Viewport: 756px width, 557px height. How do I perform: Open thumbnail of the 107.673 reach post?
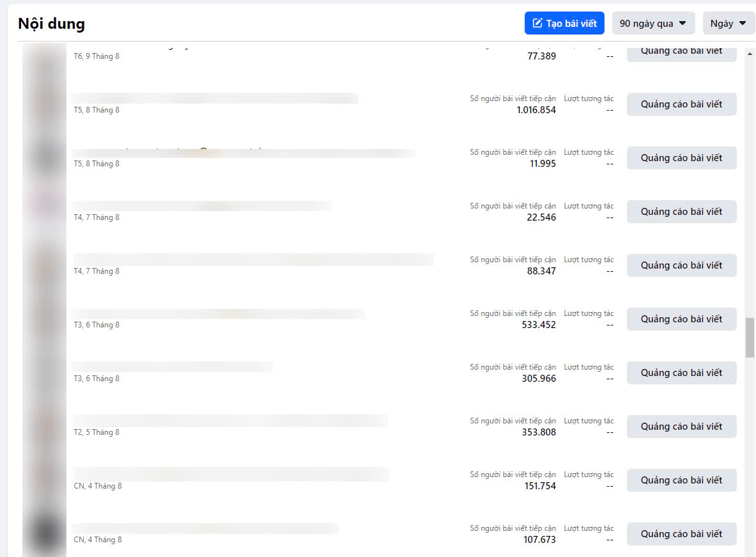[x=45, y=533]
